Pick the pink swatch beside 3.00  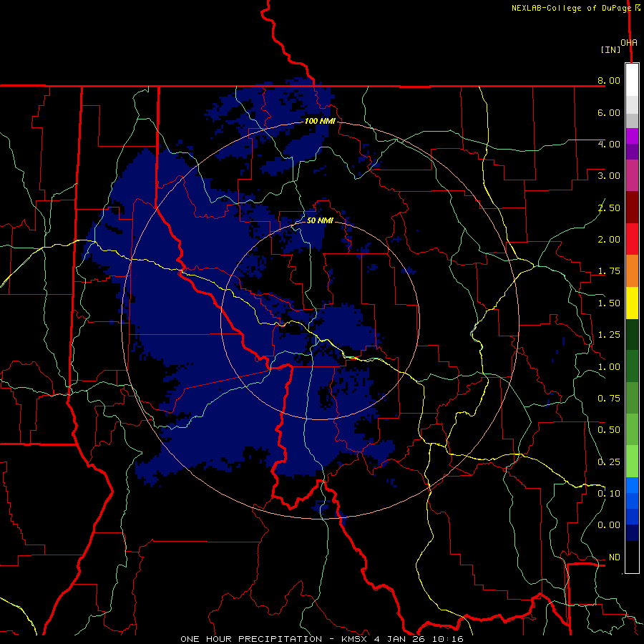coord(632,176)
